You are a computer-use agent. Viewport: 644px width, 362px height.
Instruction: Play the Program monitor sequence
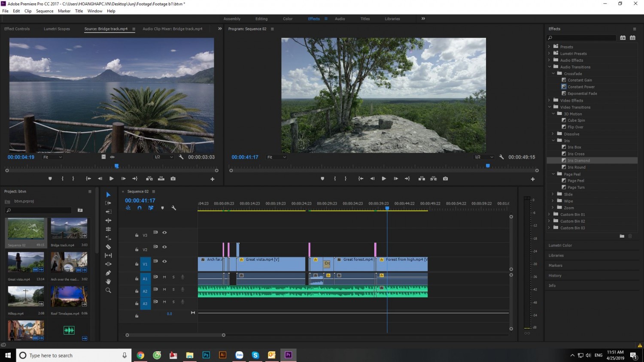(384, 179)
